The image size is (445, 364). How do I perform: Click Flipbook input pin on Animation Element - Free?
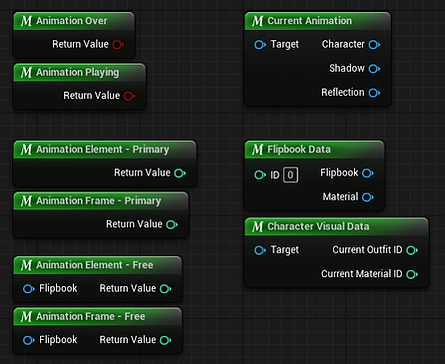[29, 289]
